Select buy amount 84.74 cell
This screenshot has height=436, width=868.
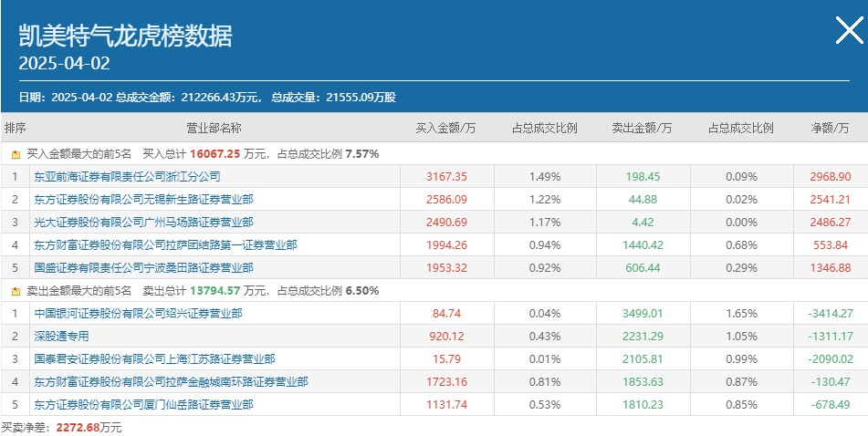(446, 313)
